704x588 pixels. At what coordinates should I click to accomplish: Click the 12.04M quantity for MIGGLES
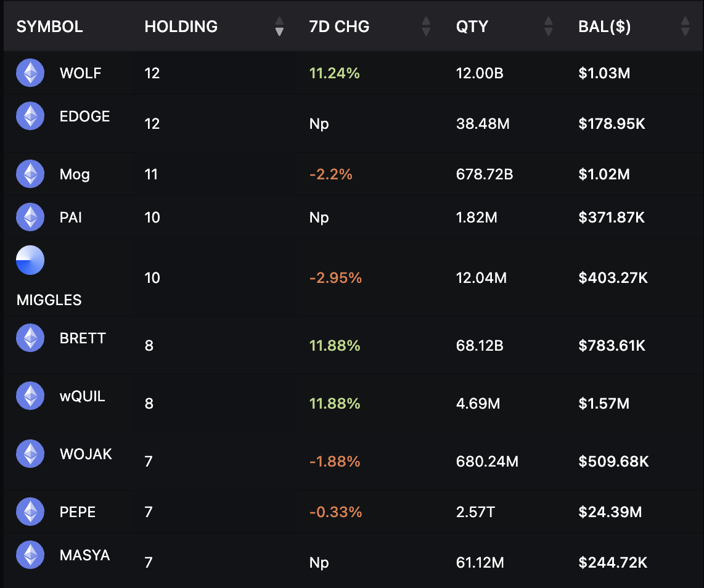point(481,277)
